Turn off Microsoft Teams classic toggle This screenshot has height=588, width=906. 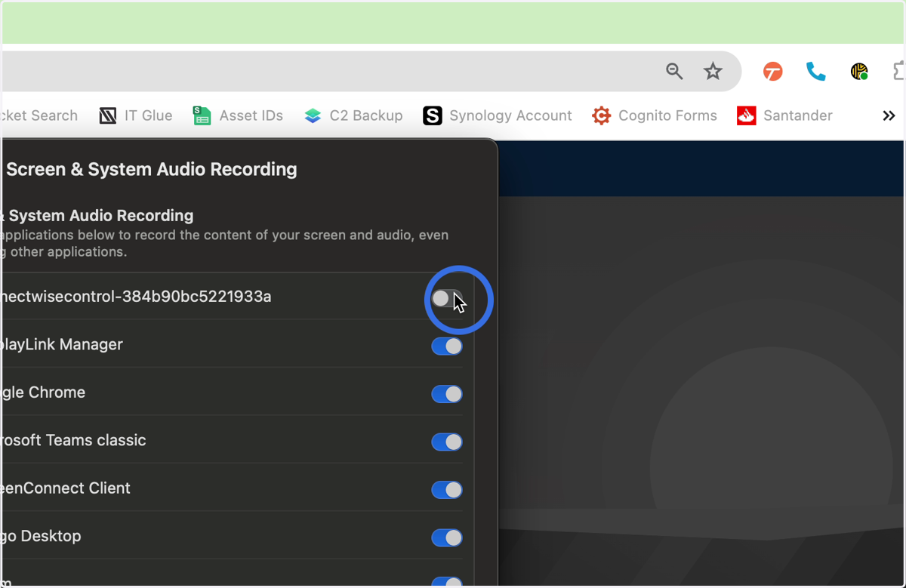point(447,442)
